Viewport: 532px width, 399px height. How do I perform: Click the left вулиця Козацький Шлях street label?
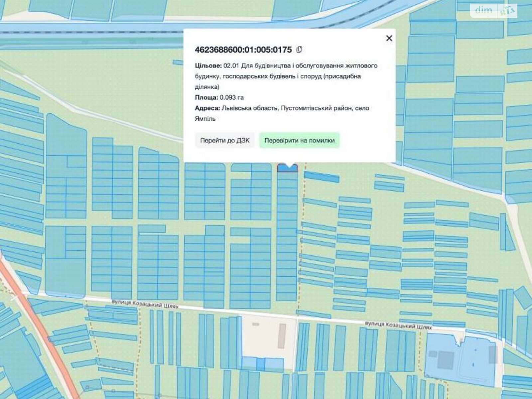pyautogui.click(x=145, y=303)
